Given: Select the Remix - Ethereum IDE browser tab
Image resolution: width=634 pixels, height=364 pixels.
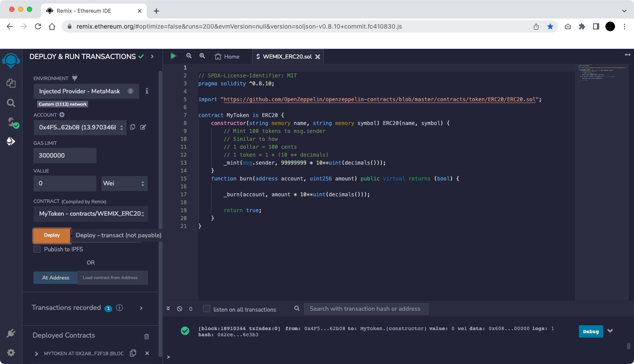Looking at the screenshot, I should 95,11.
